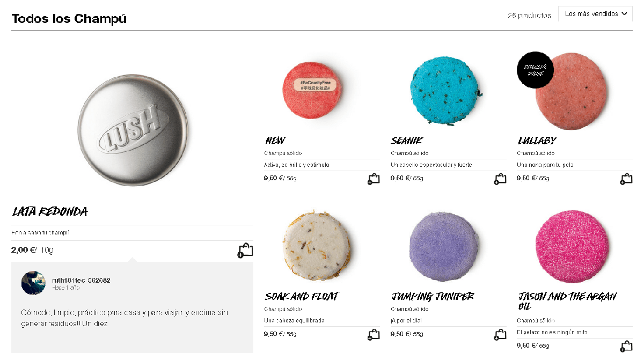The width and height of the screenshot is (644, 353).
Task: Add Soak and Float to basket
Action: 374,335
